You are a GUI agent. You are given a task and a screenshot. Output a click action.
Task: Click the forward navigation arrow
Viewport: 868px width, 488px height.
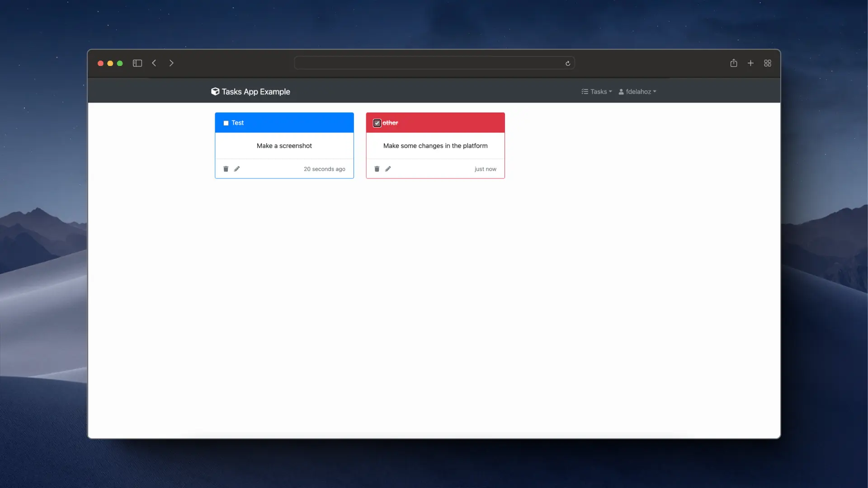coord(171,63)
